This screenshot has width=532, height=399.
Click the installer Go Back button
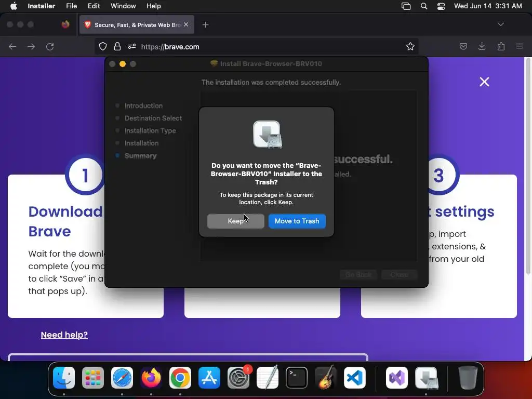[x=358, y=274]
